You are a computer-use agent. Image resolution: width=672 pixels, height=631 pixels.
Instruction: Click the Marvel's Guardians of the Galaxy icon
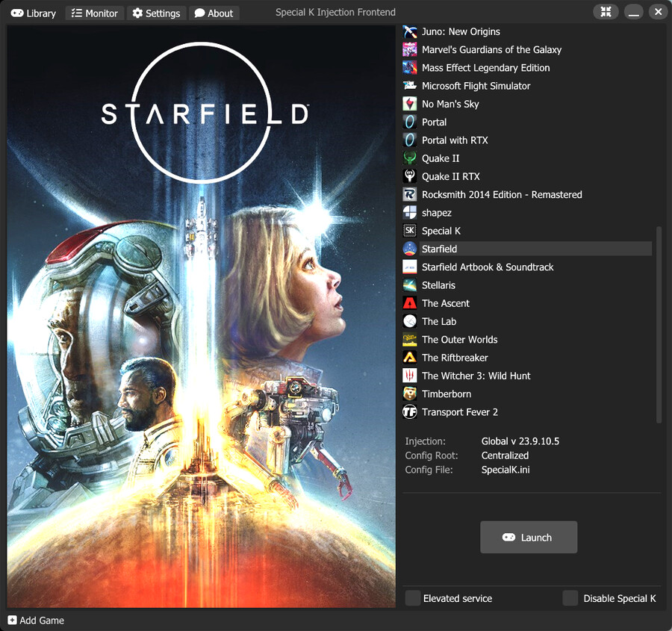410,50
